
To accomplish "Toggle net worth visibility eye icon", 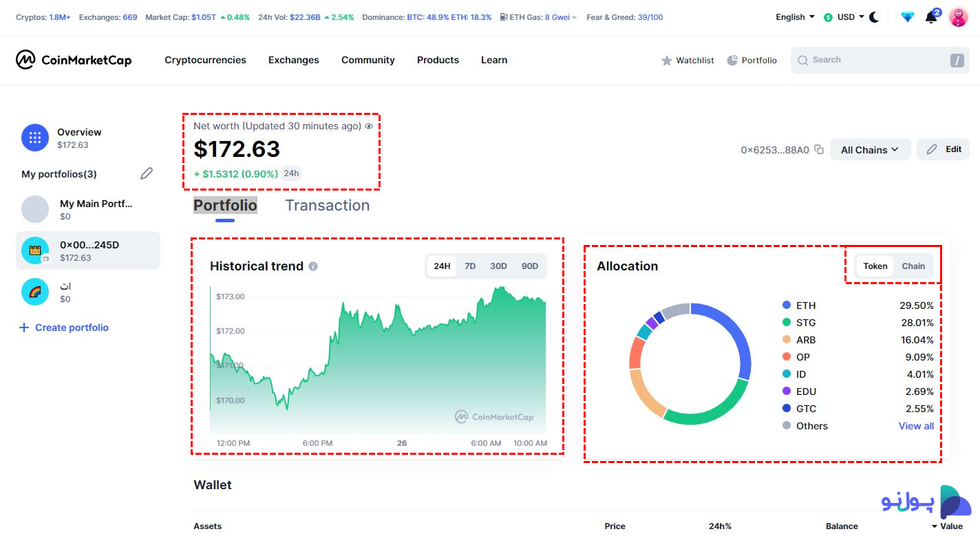I will pyautogui.click(x=369, y=127).
